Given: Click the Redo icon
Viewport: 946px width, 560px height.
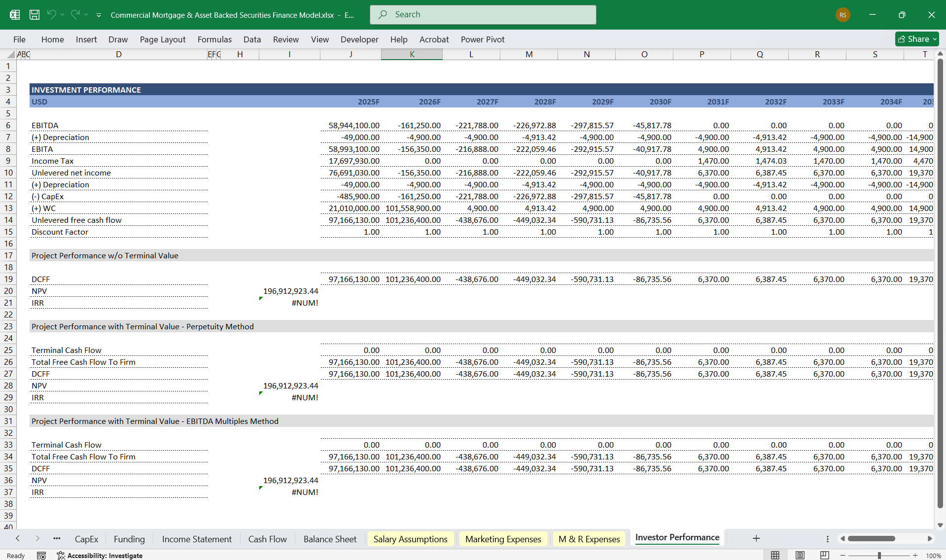Looking at the screenshot, I should [75, 15].
